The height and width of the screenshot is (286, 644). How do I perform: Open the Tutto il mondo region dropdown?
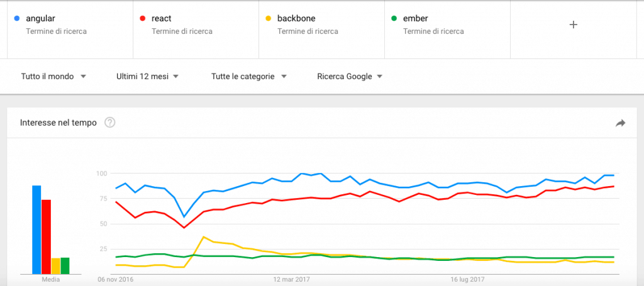[x=53, y=77]
